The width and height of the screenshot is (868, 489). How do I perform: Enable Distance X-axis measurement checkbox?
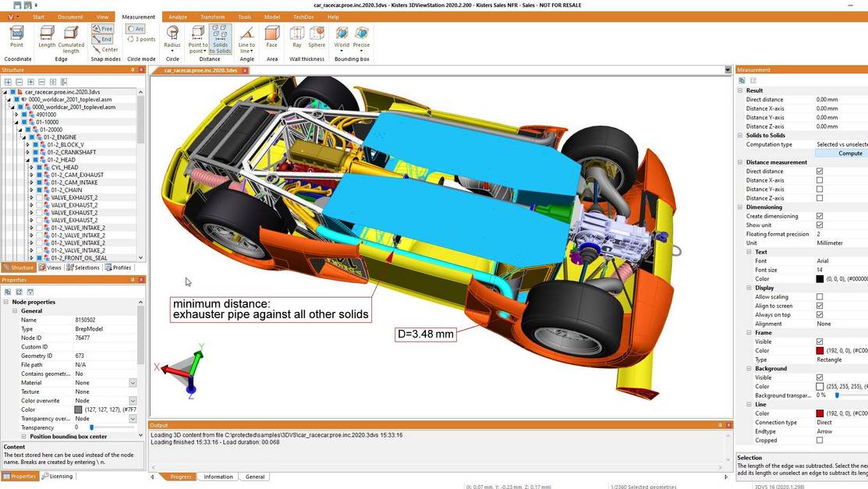click(x=820, y=180)
